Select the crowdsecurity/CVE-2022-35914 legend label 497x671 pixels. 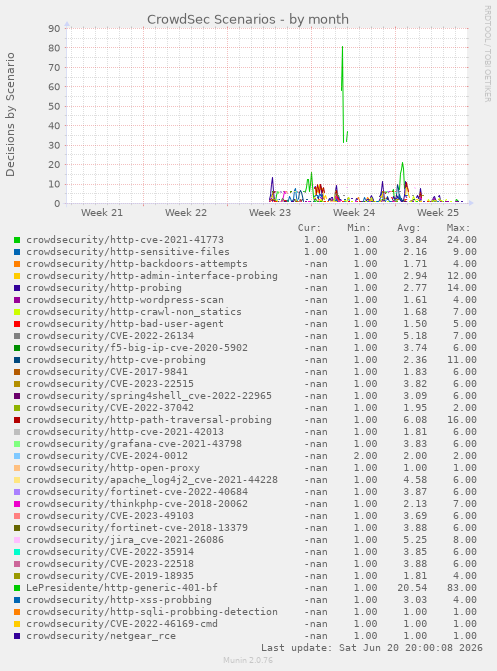point(110,552)
